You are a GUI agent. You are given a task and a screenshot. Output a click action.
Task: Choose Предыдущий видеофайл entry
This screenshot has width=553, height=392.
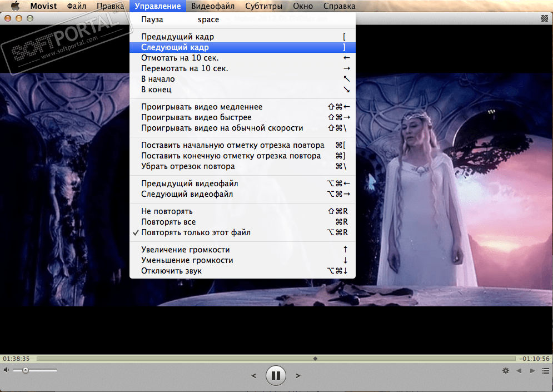coord(242,183)
